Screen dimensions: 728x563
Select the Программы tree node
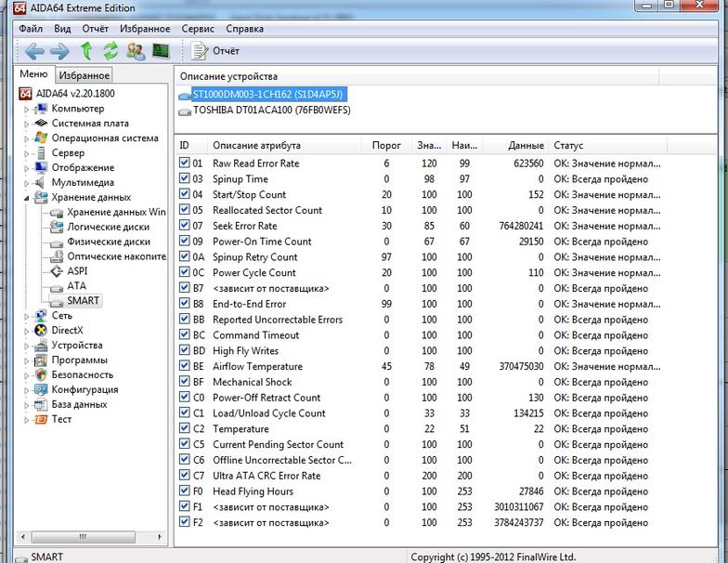click(x=80, y=360)
